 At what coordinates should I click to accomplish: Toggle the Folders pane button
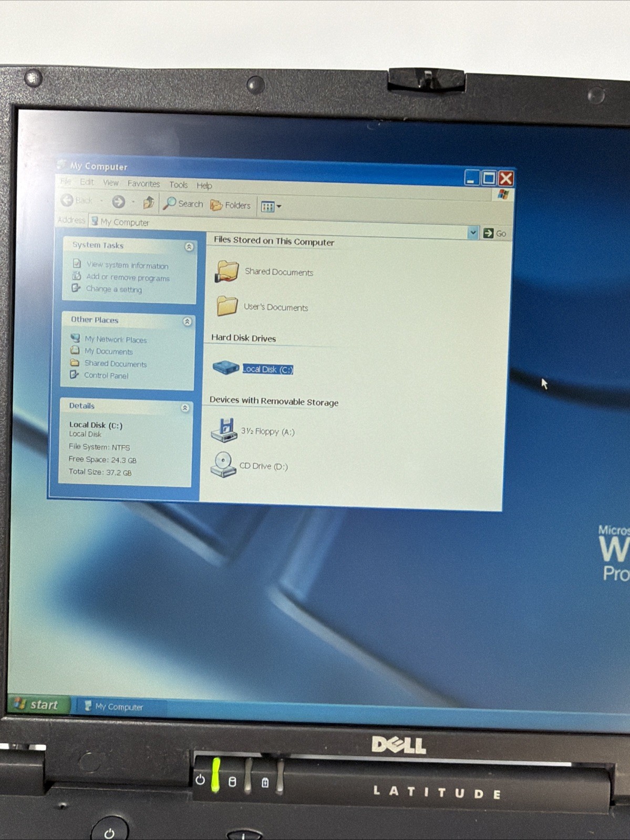pos(231,205)
